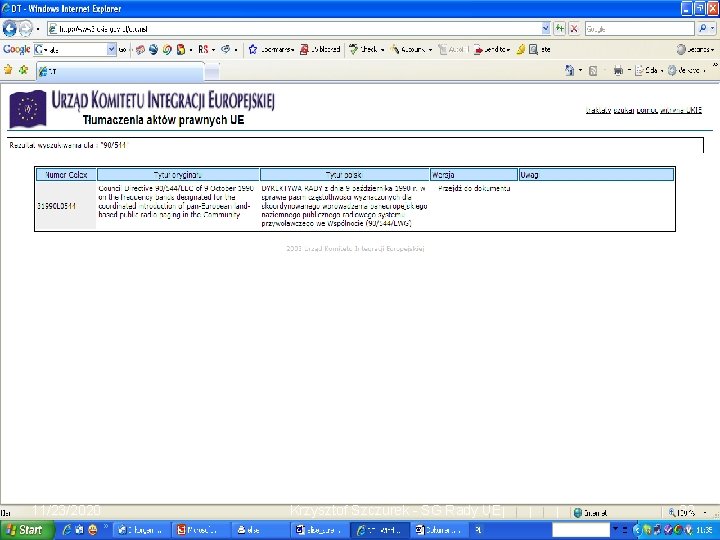The image size is (720, 540).
Task: Click the Refresh page icon beside address bar
Action: pos(559,28)
